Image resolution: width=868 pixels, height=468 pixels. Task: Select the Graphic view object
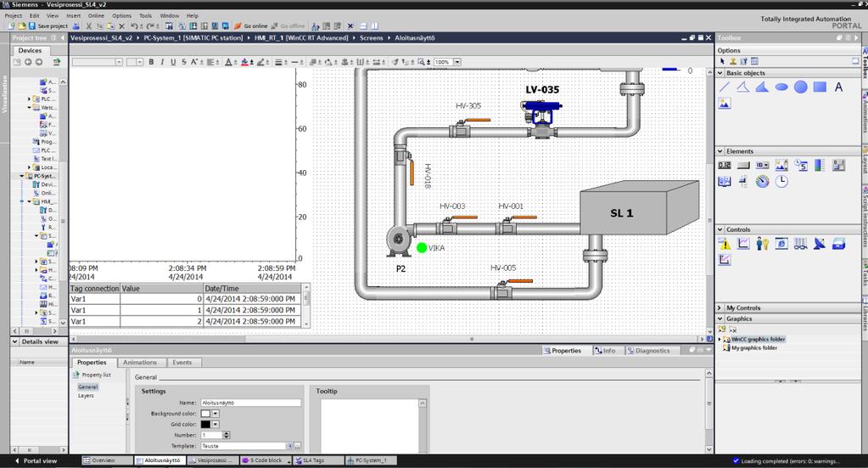pyautogui.click(x=724, y=104)
